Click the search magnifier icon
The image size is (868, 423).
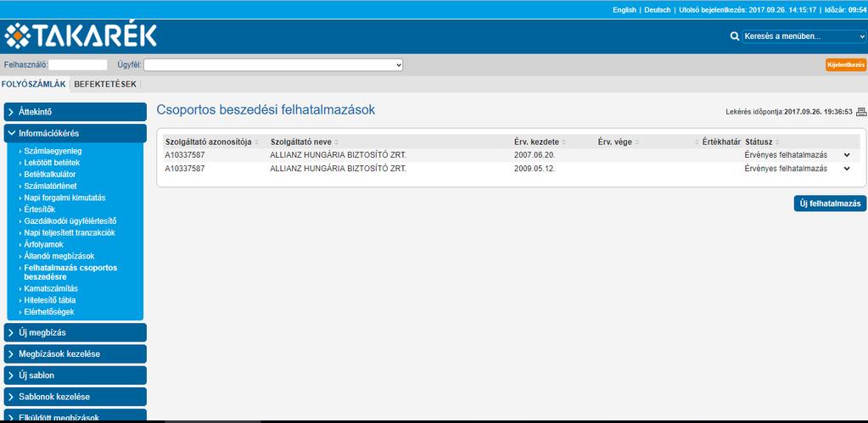735,36
